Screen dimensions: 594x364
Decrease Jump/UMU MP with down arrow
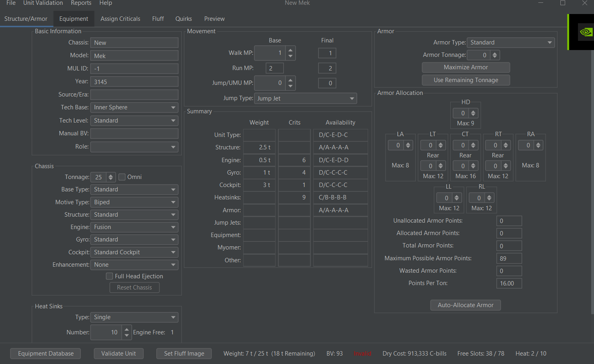290,86
